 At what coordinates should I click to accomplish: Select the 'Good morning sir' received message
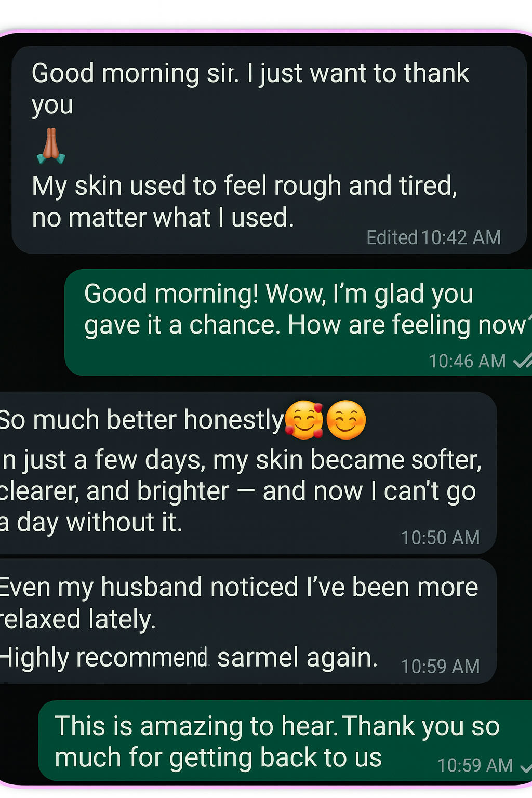pos(269,150)
